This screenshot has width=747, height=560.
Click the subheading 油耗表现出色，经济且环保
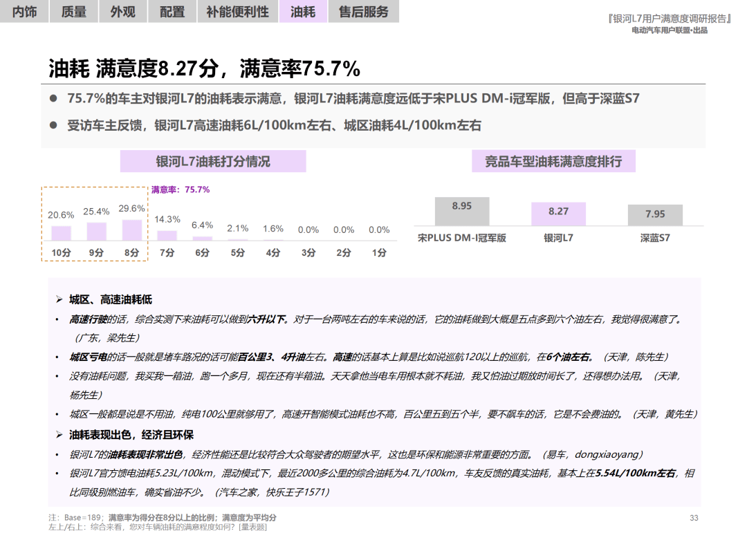131,435
